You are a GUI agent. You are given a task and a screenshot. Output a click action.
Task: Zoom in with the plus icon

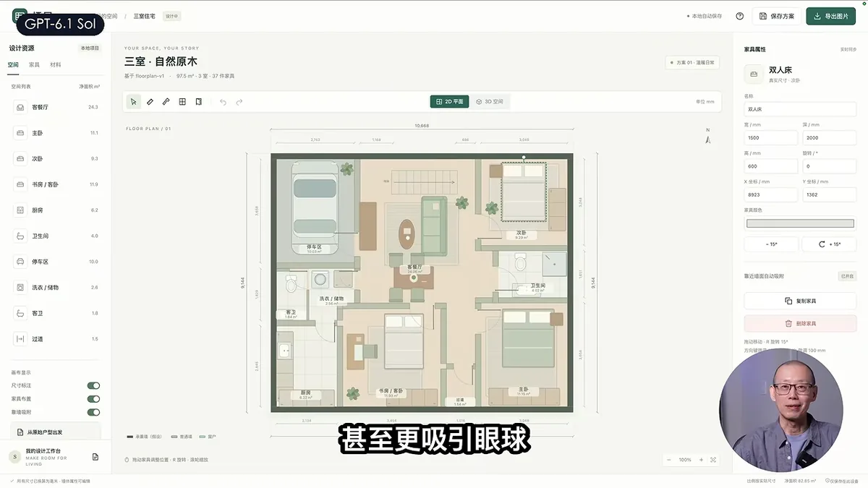[701, 460]
